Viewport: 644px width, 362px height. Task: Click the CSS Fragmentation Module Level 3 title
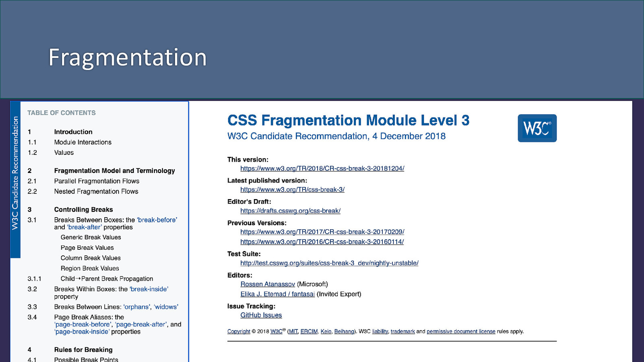pos(349,120)
